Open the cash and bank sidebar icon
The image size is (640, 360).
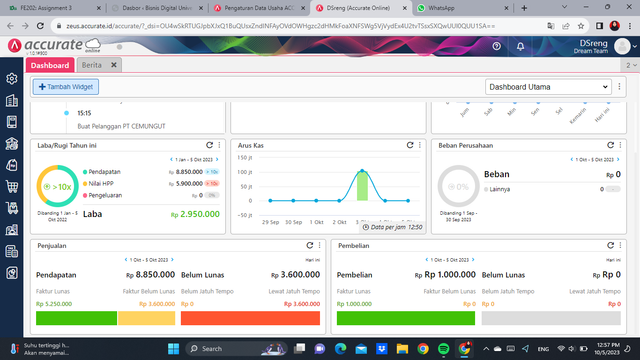tap(12, 122)
